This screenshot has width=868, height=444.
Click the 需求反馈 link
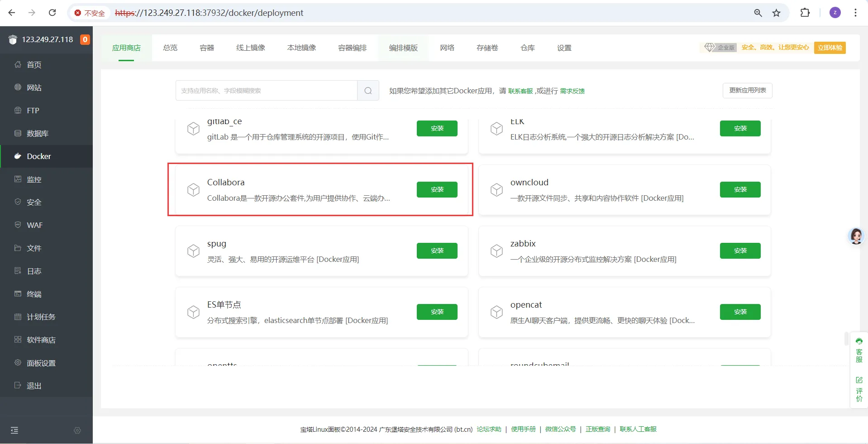(572, 91)
